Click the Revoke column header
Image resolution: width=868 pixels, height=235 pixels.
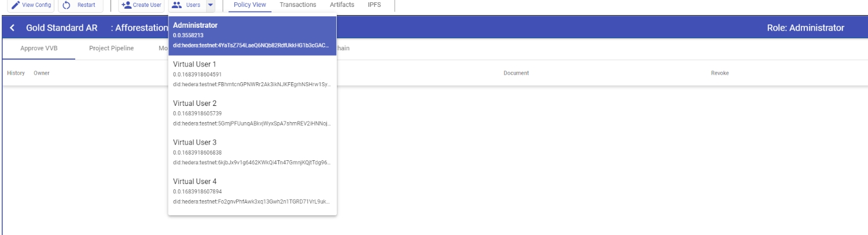[719, 73]
